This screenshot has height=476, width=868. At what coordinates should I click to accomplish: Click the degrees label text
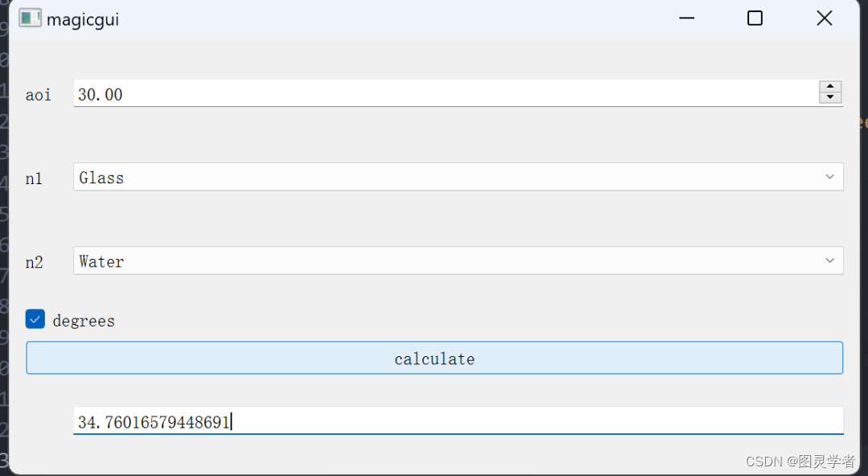[84, 320]
